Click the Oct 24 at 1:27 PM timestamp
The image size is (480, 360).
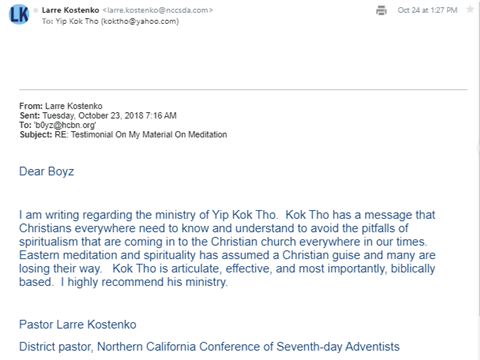[x=427, y=10]
